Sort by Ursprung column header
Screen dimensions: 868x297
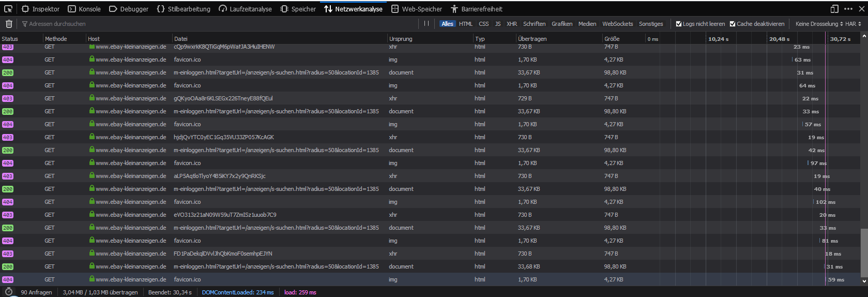tap(430, 39)
